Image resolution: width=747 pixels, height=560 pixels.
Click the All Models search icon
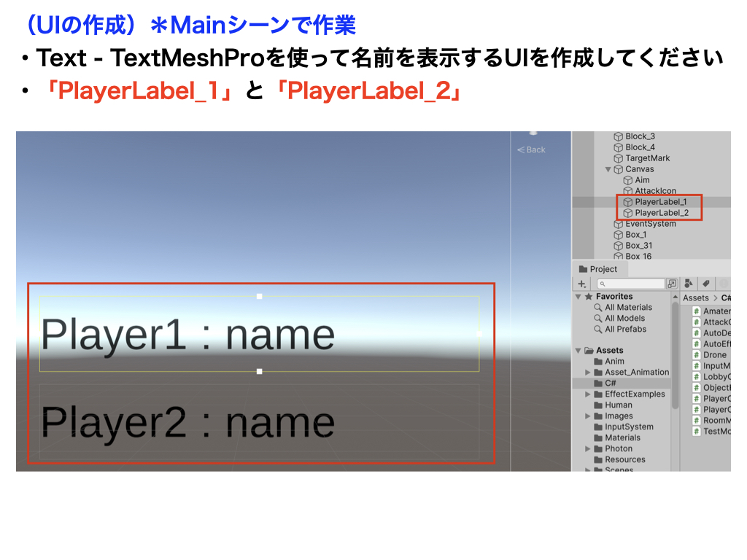[598, 319]
